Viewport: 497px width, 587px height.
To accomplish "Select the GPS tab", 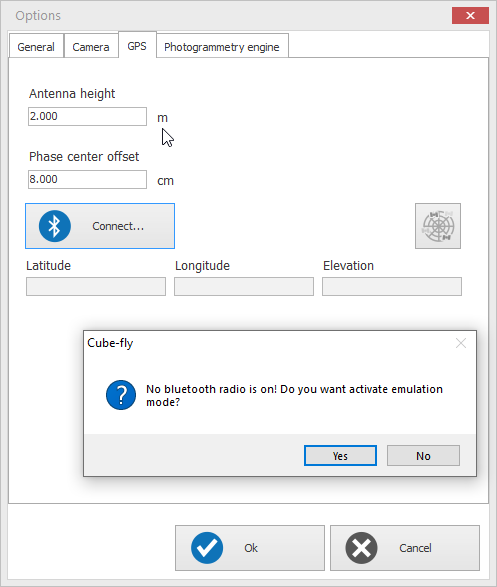I will pos(137,46).
